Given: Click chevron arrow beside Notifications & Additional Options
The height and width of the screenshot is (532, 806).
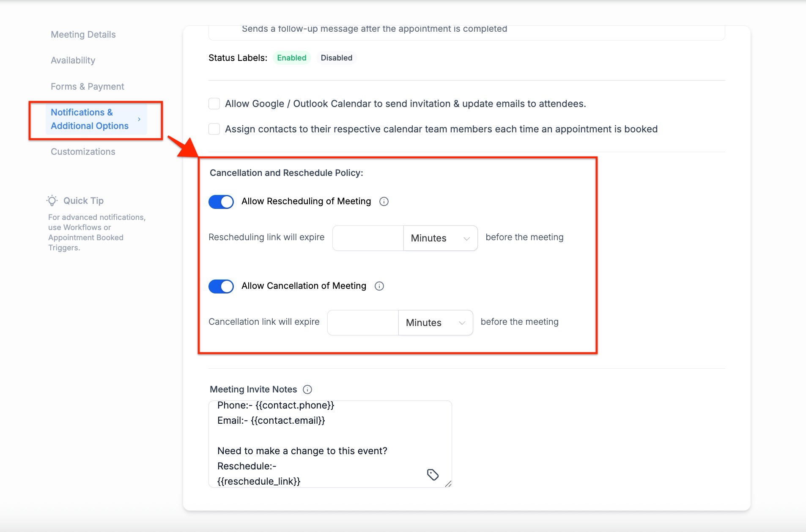Looking at the screenshot, I should (139, 119).
